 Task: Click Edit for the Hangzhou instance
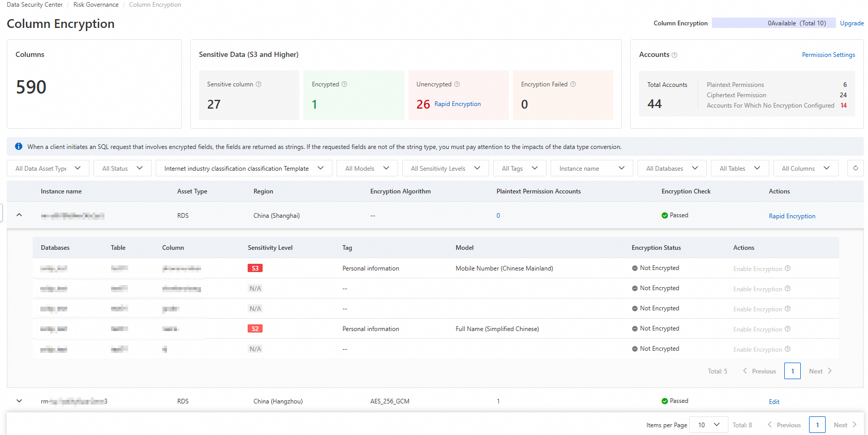point(774,402)
